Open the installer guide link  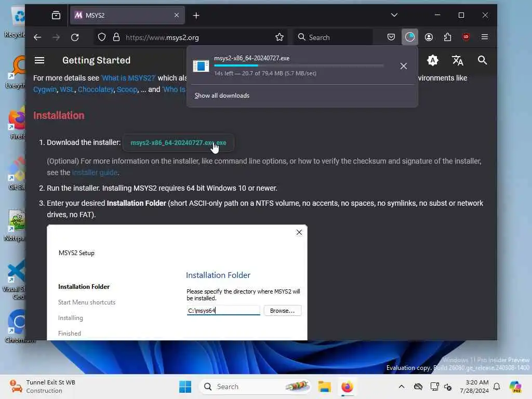[x=95, y=172]
